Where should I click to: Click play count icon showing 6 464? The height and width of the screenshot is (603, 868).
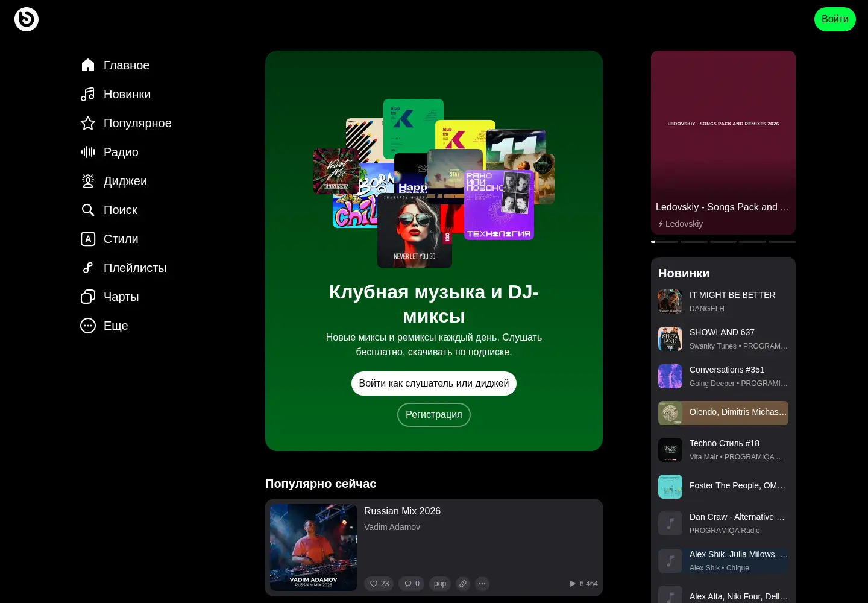pos(573,584)
